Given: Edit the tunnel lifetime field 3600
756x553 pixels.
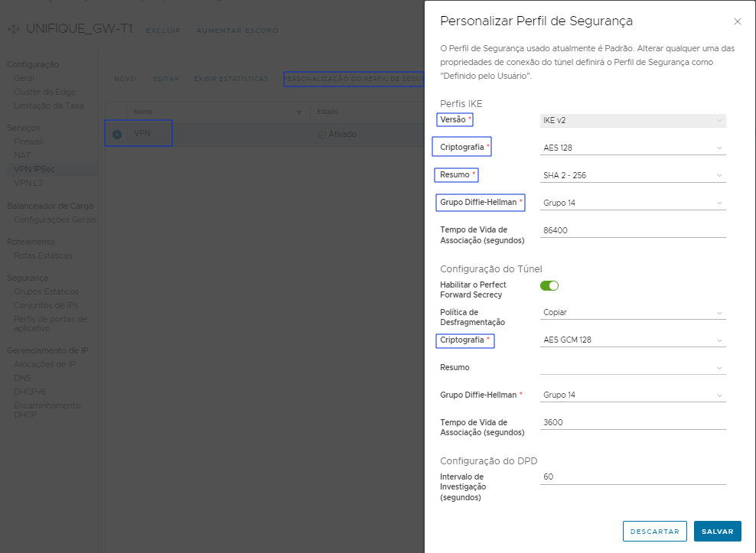Looking at the screenshot, I should click(633, 422).
